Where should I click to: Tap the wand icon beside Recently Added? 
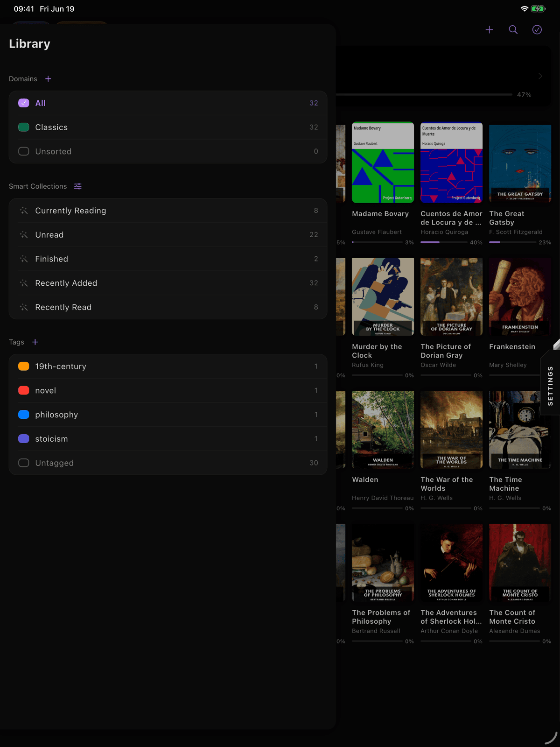(24, 283)
